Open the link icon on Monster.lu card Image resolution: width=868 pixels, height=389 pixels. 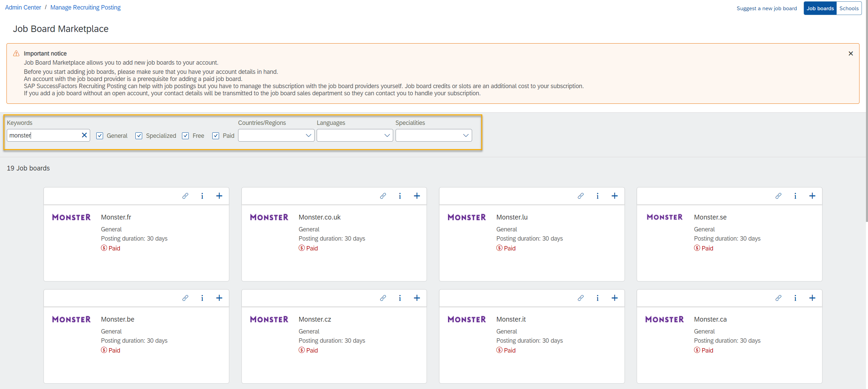tap(581, 196)
